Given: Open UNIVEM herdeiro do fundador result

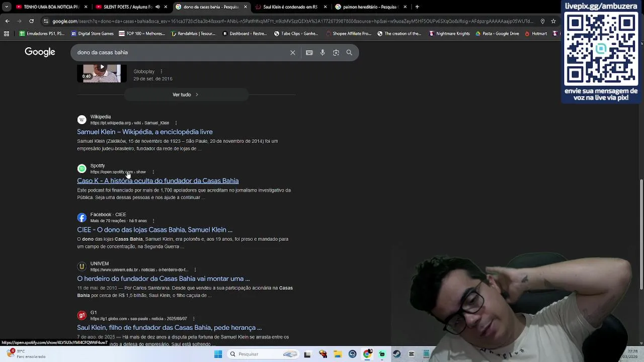Looking at the screenshot, I should pos(164,279).
